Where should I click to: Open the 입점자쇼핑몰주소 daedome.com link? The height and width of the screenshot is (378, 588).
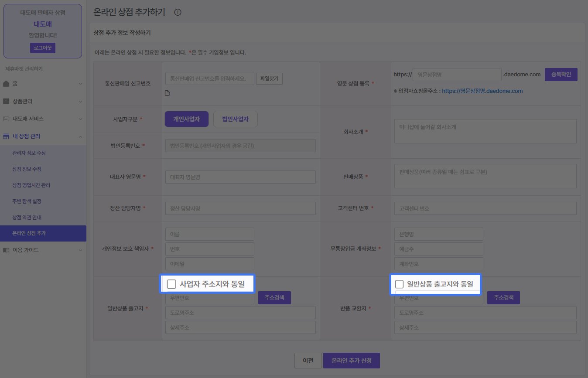point(482,91)
